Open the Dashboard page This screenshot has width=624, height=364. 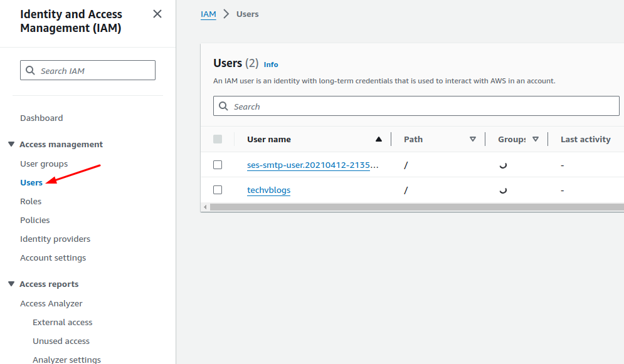click(41, 117)
